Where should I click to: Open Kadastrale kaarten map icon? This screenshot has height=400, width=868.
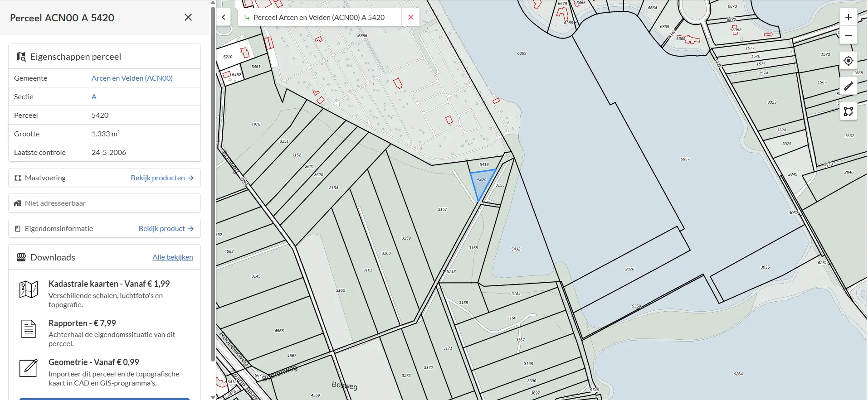point(29,289)
